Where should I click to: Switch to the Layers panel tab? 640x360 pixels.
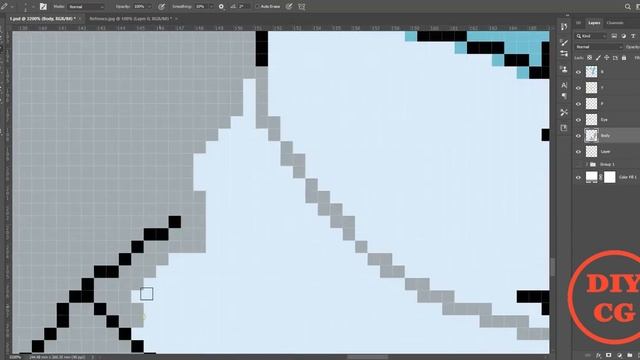pyautogui.click(x=594, y=23)
